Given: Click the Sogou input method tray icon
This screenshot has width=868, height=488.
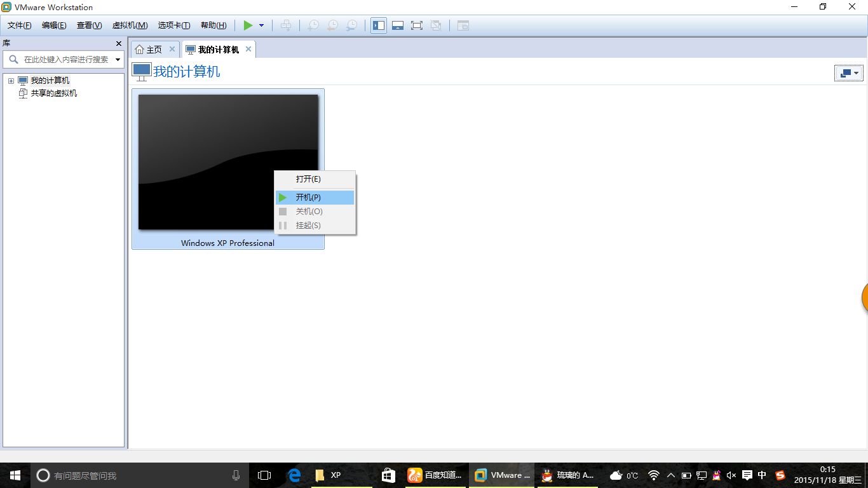Looking at the screenshot, I should click(780, 475).
